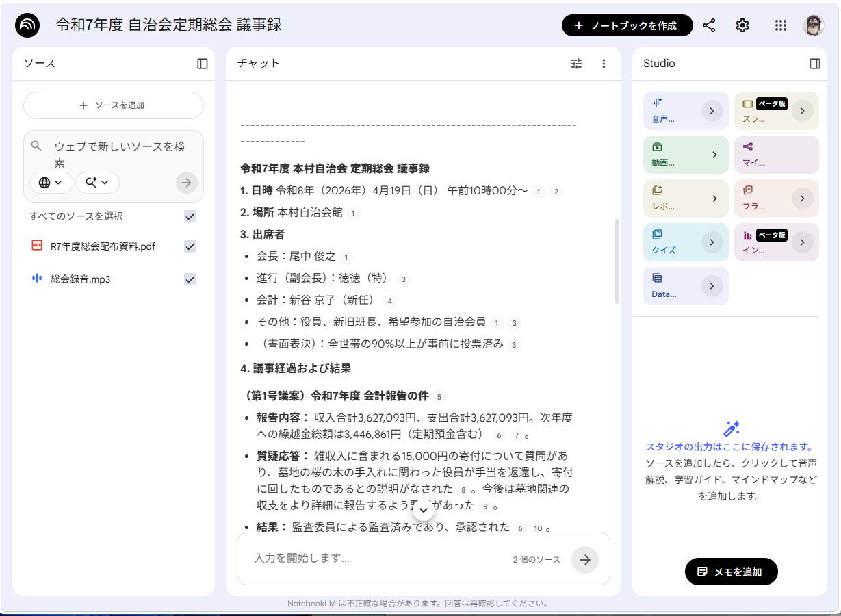This screenshot has height=616, width=841.
Task: Click ノートブックを作成 button
Action: pyautogui.click(x=627, y=25)
